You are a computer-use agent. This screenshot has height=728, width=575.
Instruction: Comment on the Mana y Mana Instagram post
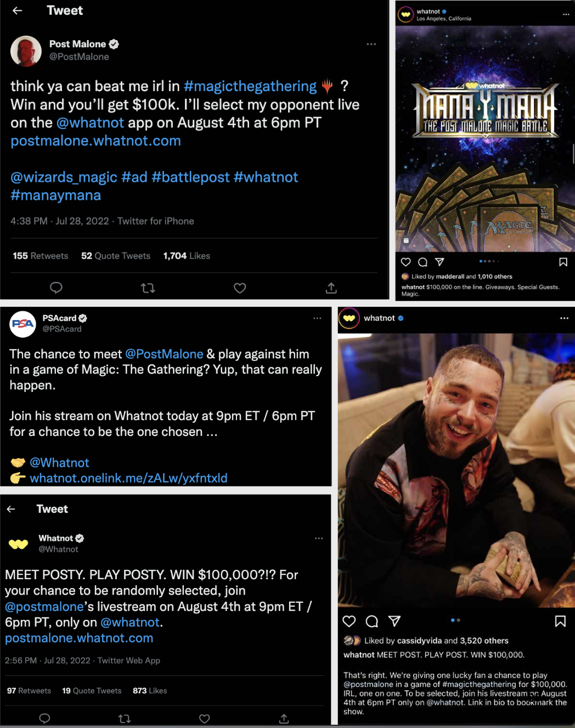(x=422, y=262)
